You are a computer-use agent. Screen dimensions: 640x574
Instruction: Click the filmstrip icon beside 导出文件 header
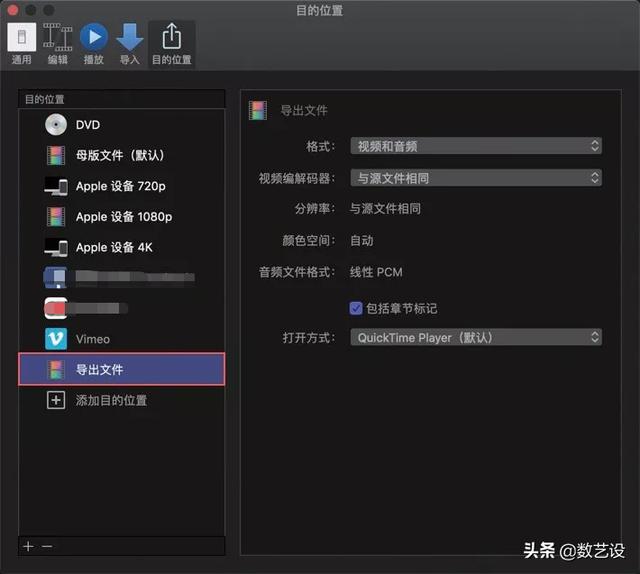point(258,111)
